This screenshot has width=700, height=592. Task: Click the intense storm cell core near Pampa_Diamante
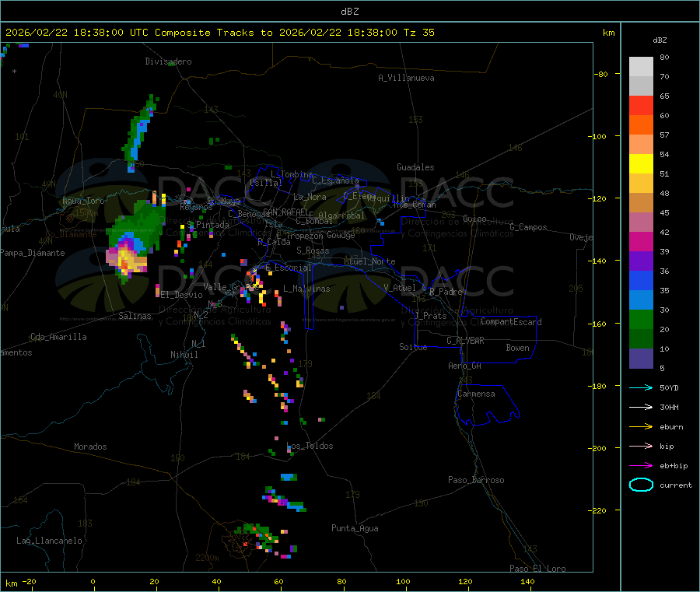click(x=125, y=259)
